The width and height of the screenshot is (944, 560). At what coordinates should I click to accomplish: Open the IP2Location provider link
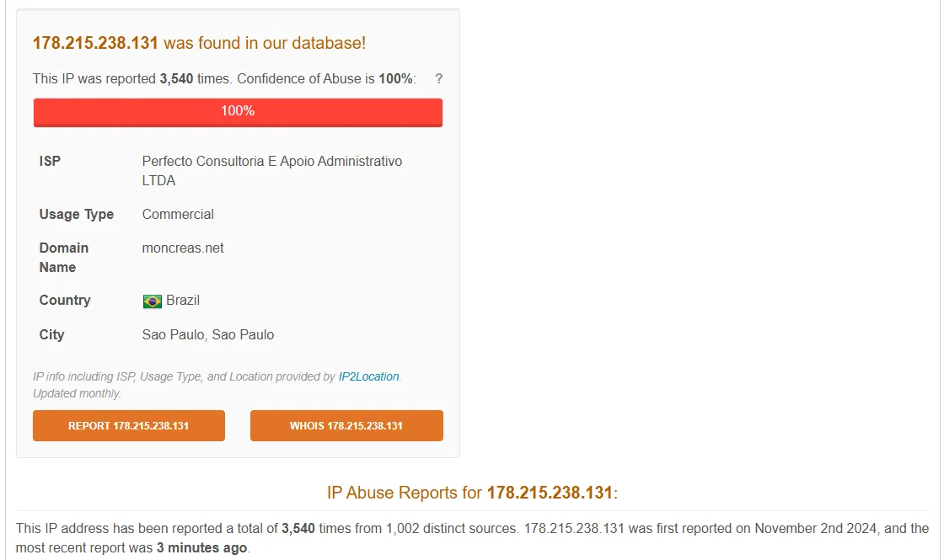click(x=367, y=376)
